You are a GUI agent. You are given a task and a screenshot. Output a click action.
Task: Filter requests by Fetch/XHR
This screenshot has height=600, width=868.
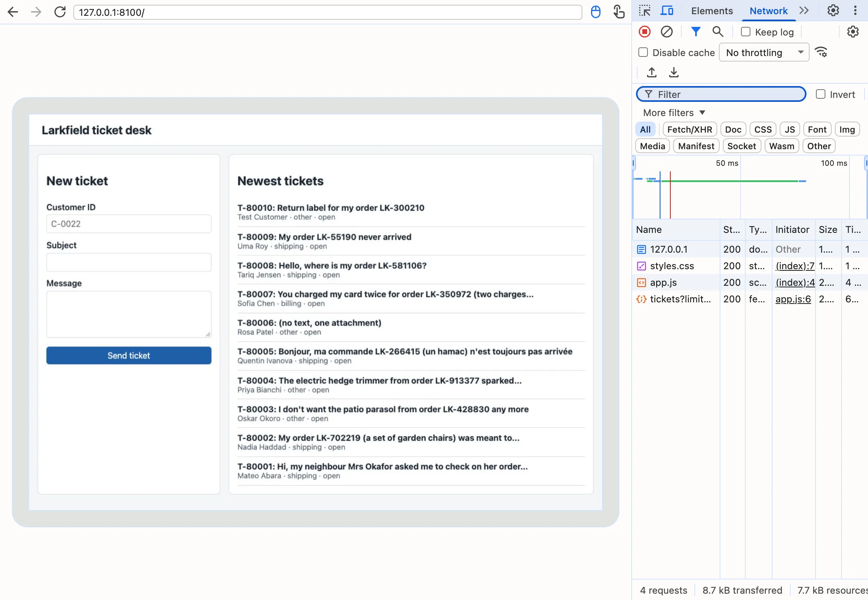(x=690, y=129)
